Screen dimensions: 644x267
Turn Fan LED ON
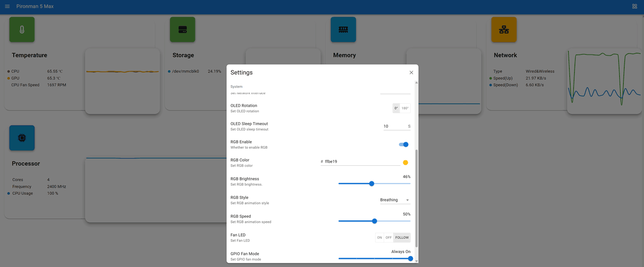(x=380, y=237)
